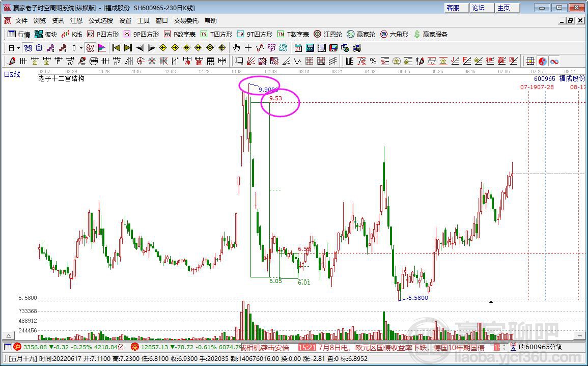The height and width of the screenshot is (366, 588).
Task: Open the T四方形 tool
Action: (216, 35)
